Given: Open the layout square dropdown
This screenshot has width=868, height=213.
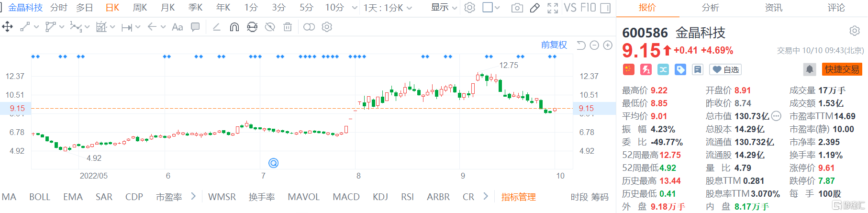Looking at the screenshot, I should 491,8.
